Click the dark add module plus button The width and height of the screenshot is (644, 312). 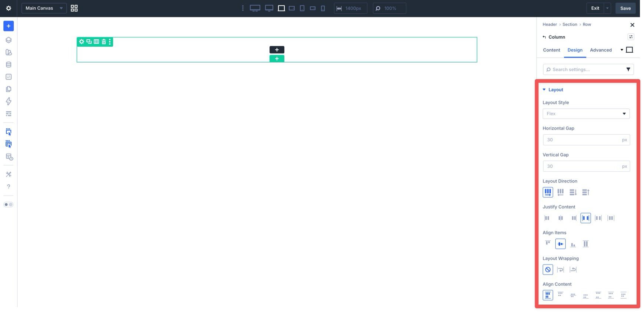[277, 50]
